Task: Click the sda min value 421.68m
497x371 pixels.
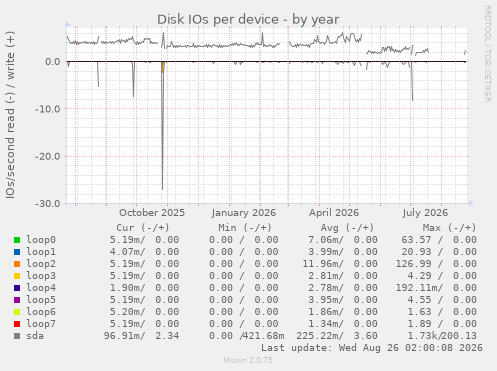Action: 263,336
